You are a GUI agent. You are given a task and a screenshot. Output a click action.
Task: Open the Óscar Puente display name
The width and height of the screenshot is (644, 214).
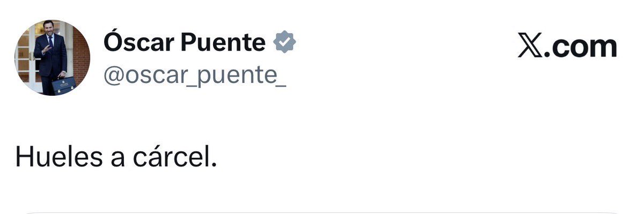coord(184,42)
